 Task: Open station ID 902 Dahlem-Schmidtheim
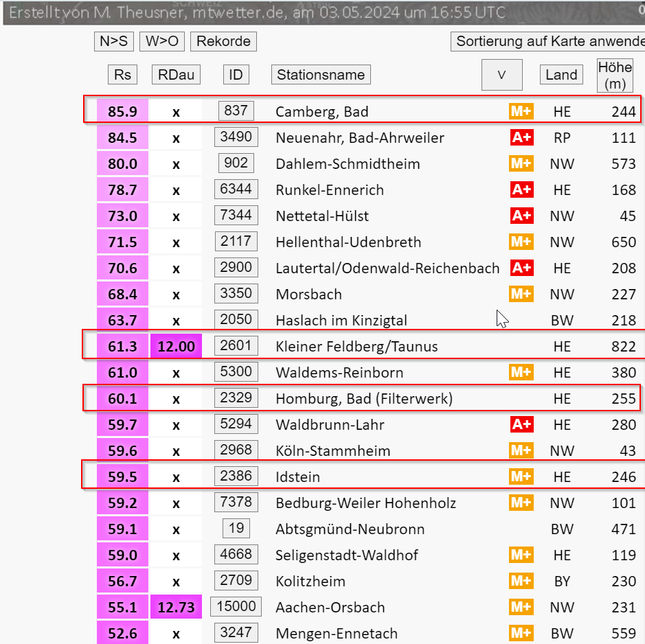pos(236,163)
